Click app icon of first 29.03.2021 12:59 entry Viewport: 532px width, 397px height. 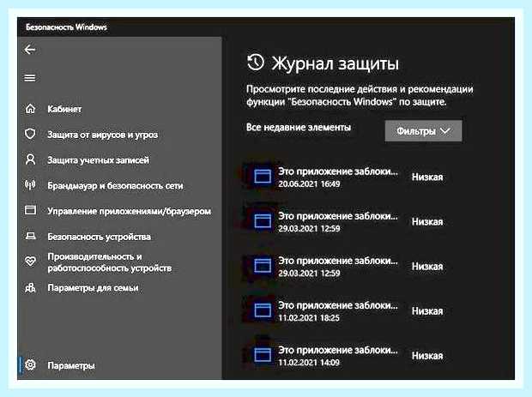click(x=263, y=221)
